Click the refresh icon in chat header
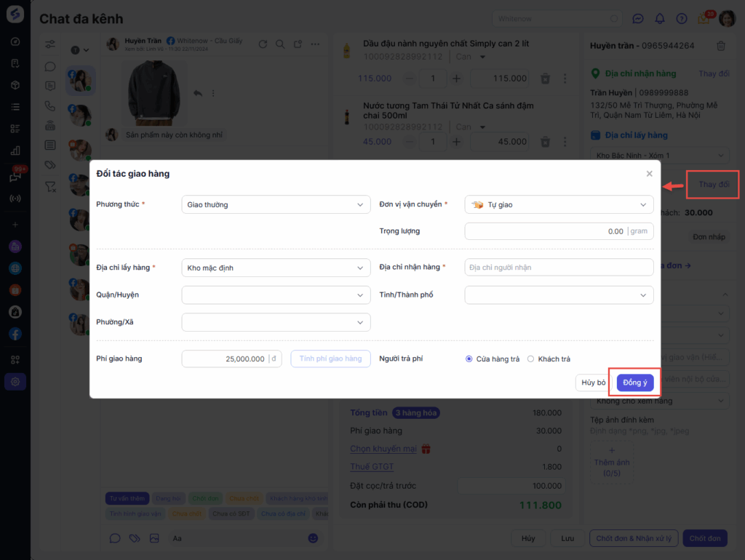Screen dimensions: 745x560 (263, 44)
